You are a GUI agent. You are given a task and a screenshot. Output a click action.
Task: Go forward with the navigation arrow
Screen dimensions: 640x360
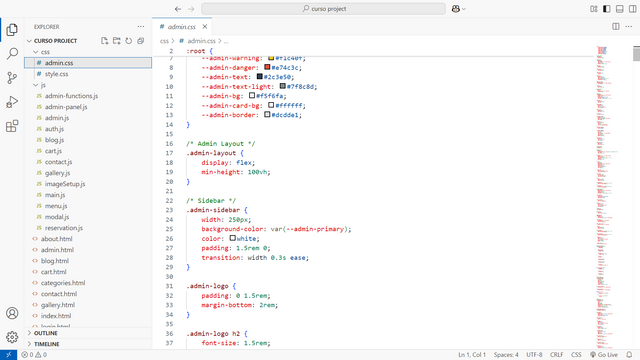(191, 9)
